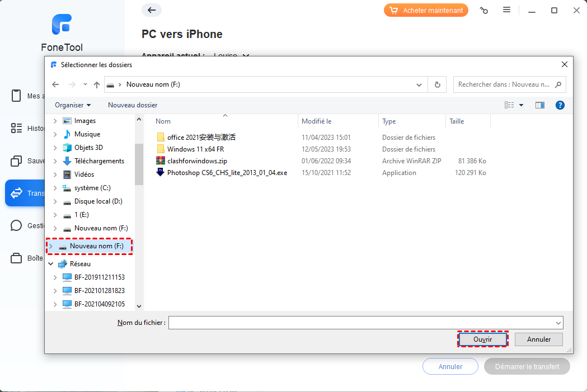Click the dialog's refresh icon
This screenshot has width=587, height=392.
[437, 84]
